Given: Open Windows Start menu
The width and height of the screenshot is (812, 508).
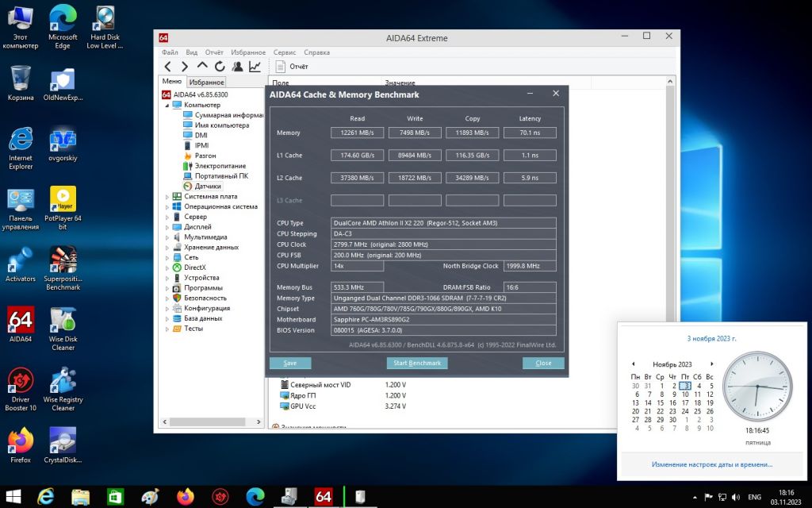Looking at the screenshot, I should click(x=13, y=497).
